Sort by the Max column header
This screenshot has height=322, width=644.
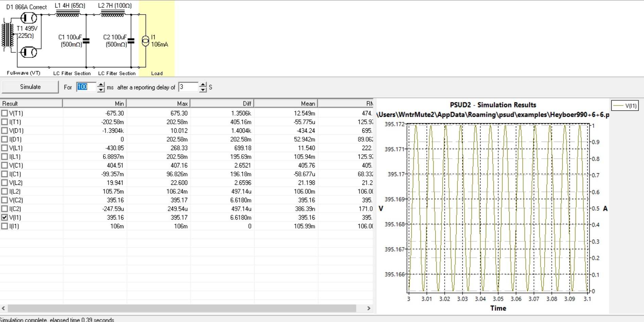(x=158, y=103)
